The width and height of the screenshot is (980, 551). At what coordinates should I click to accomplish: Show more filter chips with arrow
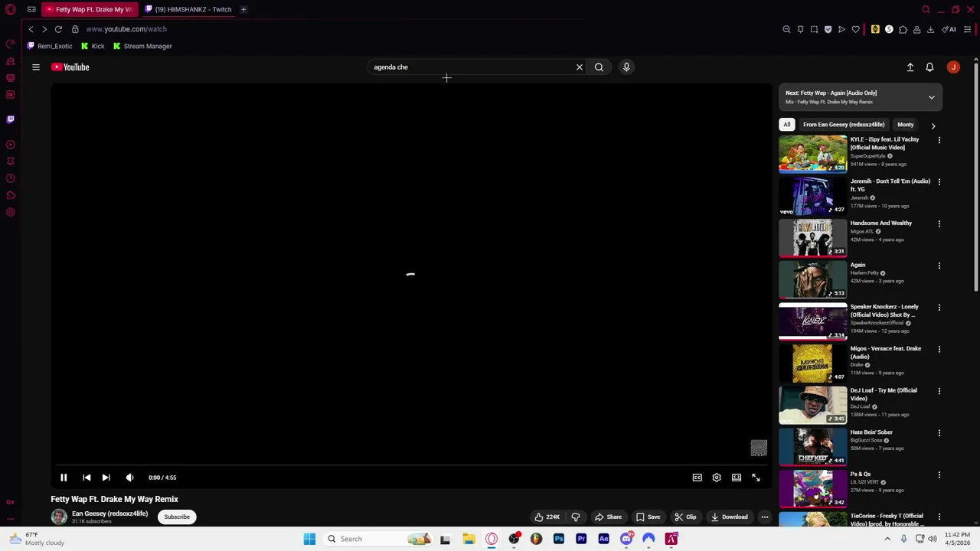933,126
